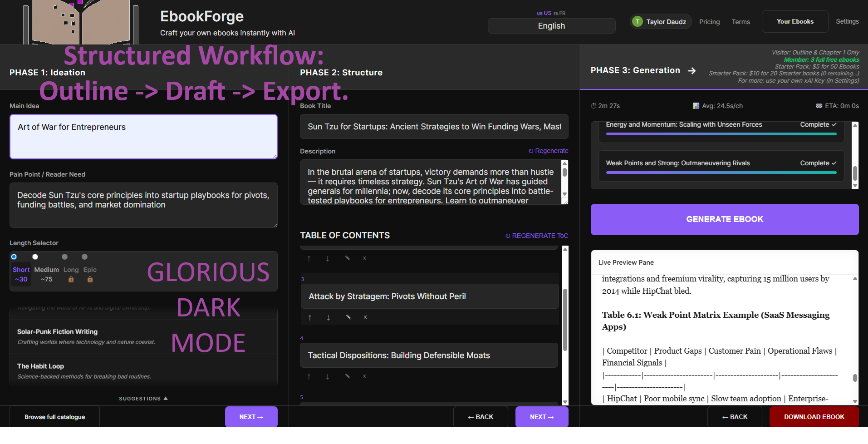The height and width of the screenshot is (444, 868).
Task: Click the Table of Contents scrollbar thumb
Action: 565,320
